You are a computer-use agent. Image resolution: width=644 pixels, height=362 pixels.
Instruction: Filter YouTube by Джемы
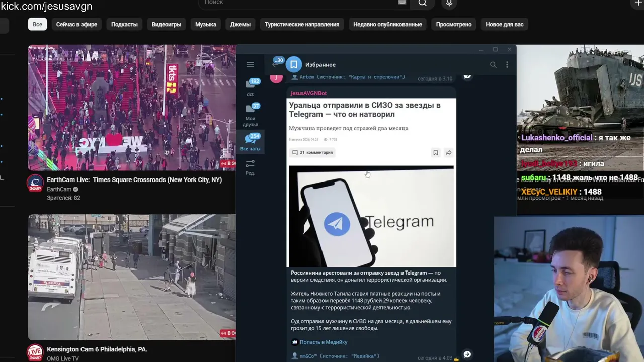point(240,24)
